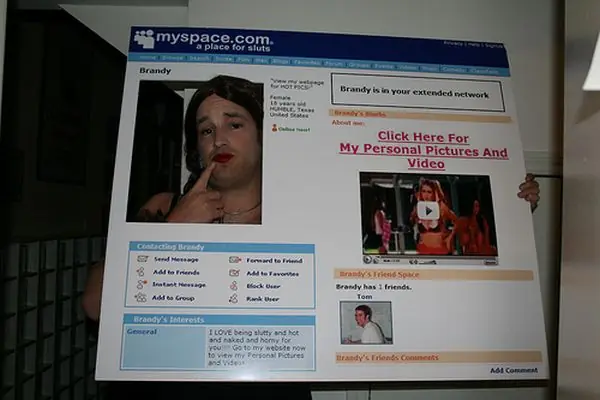Click the video player volume speaker icon
The image size is (600, 400).
(x=414, y=262)
